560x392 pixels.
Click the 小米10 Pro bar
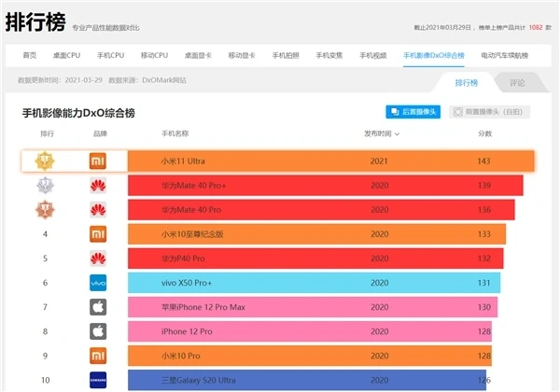(x=310, y=356)
